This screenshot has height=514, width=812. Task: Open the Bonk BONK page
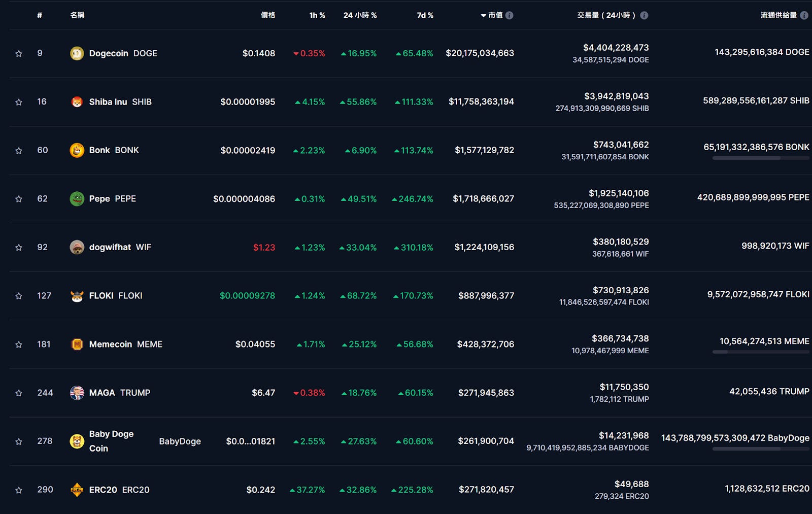click(114, 150)
